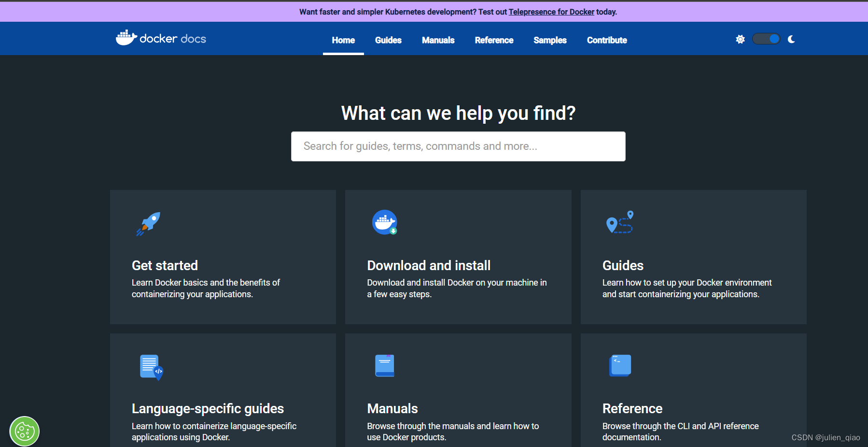Open the Guides card heading
This screenshot has height=447, width=868.
point(623,265)
